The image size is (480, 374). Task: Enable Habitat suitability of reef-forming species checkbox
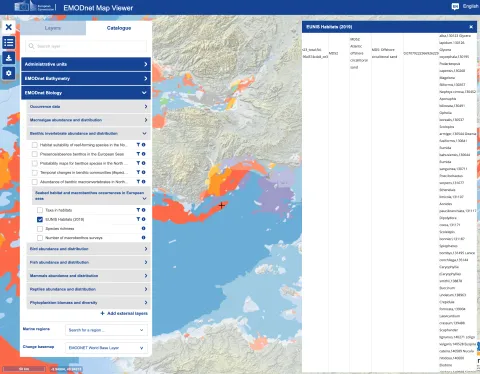tap(35, 145)
